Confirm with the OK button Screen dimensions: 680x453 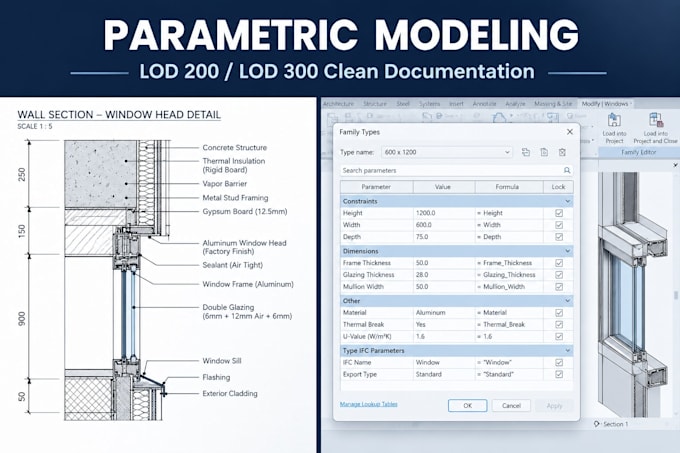[468, 406]
